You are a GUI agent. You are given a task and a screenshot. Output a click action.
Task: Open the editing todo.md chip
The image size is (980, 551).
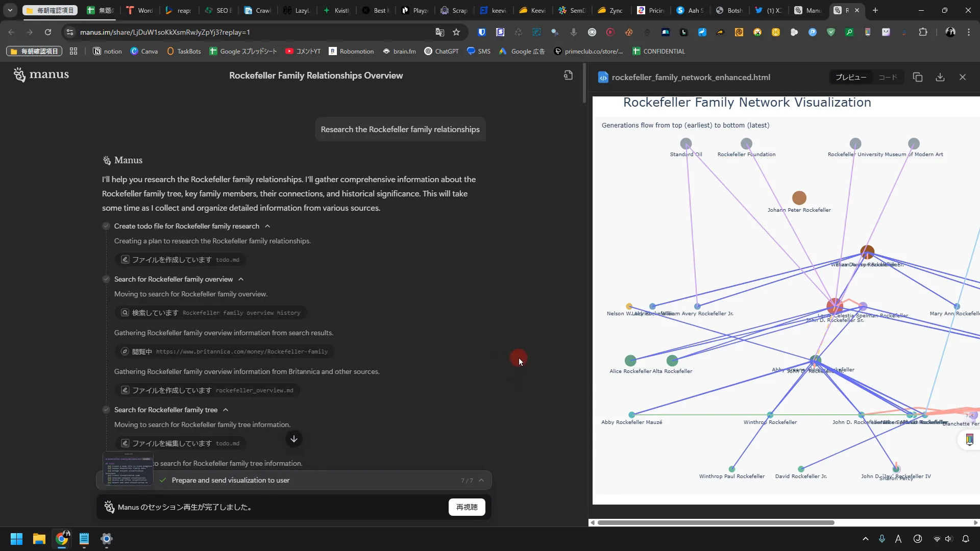pyautogui.click(x=180, y=443)
